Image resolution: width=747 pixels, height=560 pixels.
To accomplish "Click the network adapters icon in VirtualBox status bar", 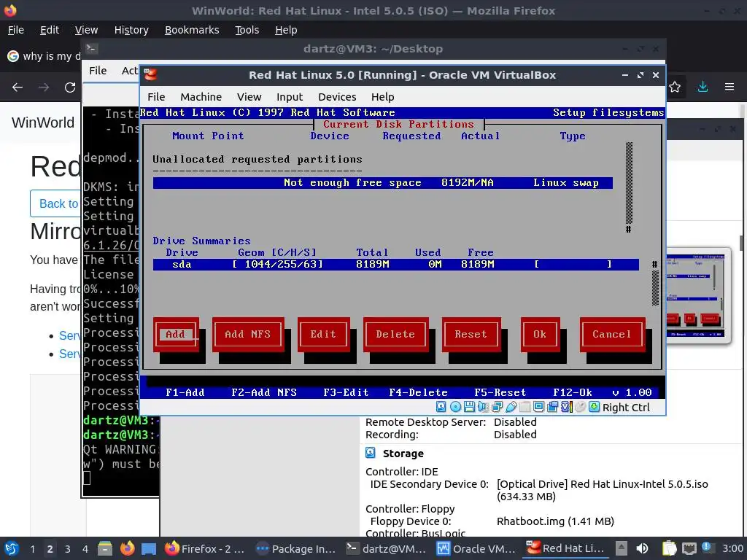I will point(497,407).
